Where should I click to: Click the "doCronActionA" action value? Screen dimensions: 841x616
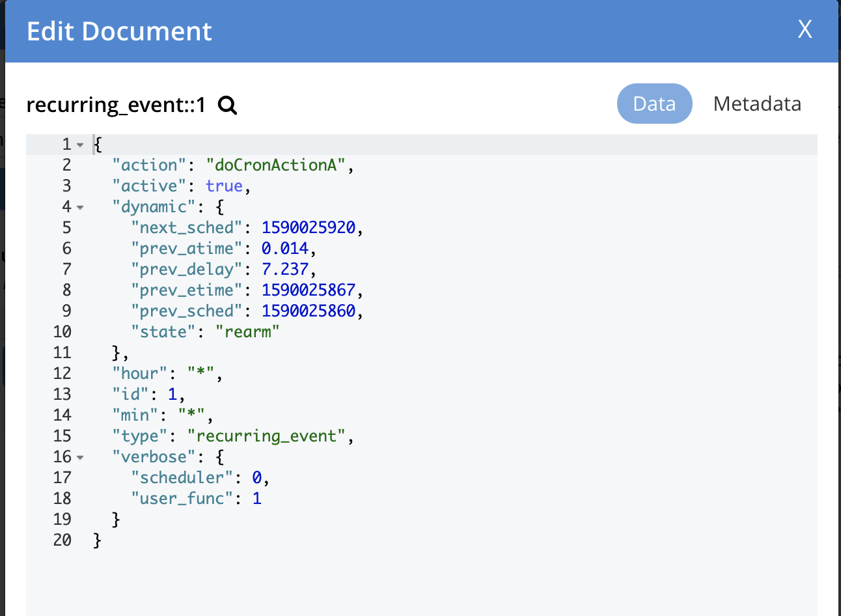[275, 165]
